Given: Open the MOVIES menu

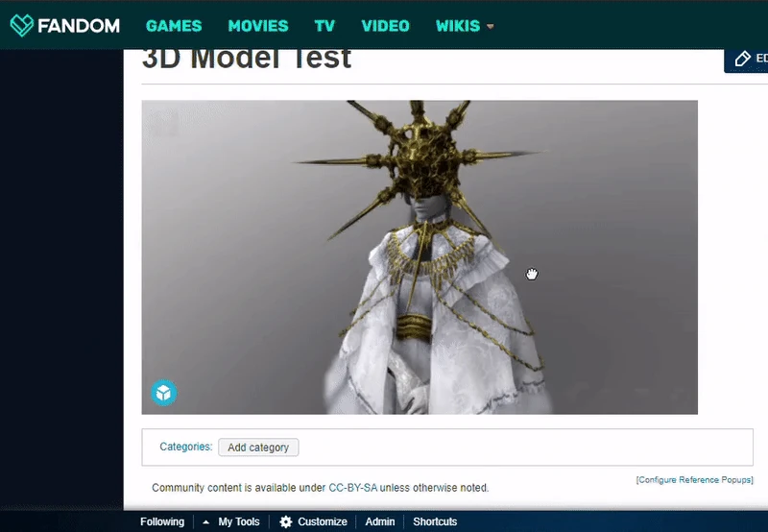Looking at the screenshot, I should point(258,26).
